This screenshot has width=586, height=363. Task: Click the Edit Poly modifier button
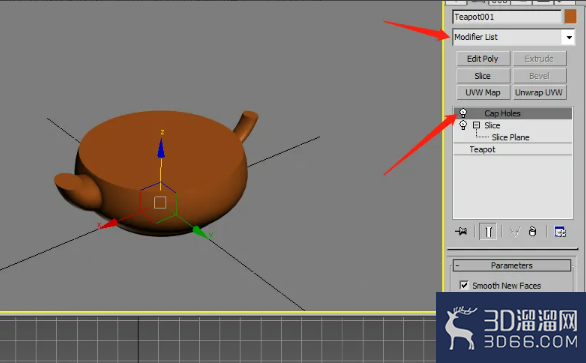(x=483, y=59)
